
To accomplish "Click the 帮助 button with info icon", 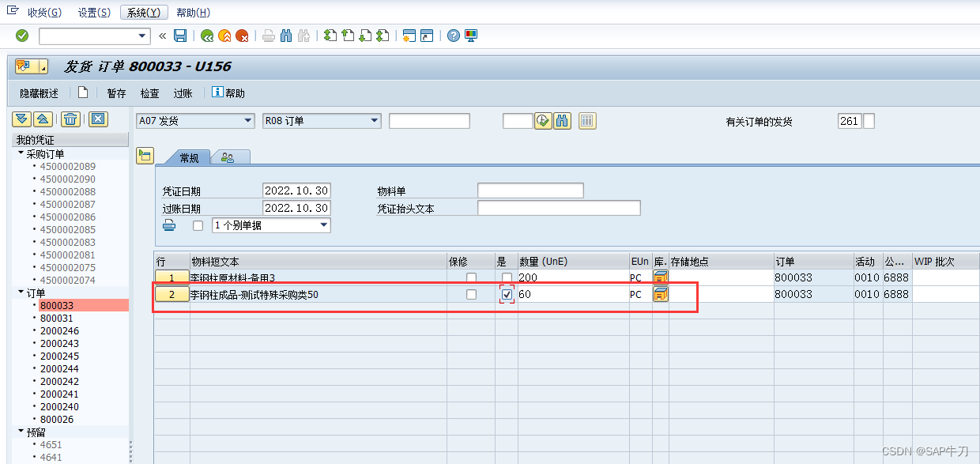I will tap(228, 93).
